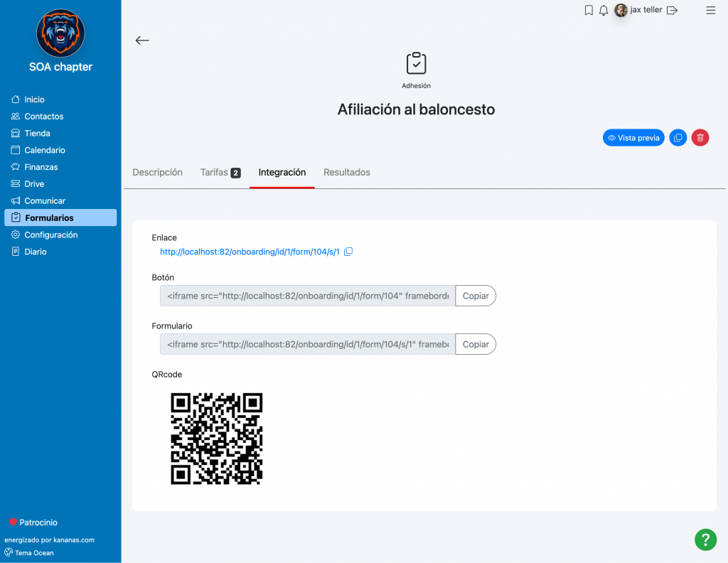Open the hamburger menu icon
Viewport: 728px width, 563px height.
point(710,10)
